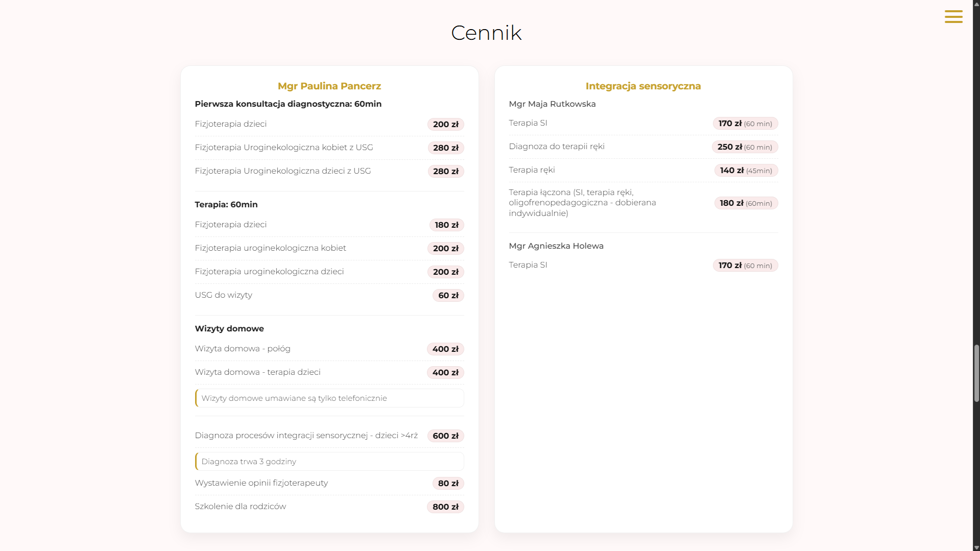Click Wystawienie opinii fizjoterapeuty row
The image size is (980, 551).
pos(329,483)
